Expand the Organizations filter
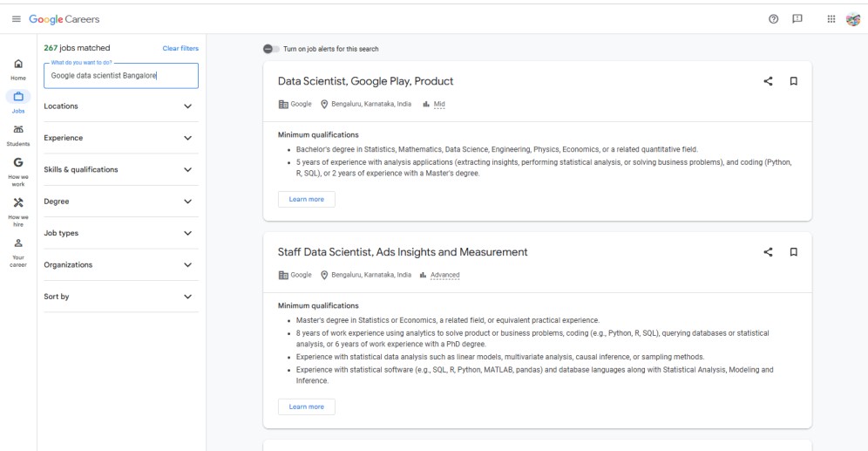 pyautogui.click(x=120, y=265)
